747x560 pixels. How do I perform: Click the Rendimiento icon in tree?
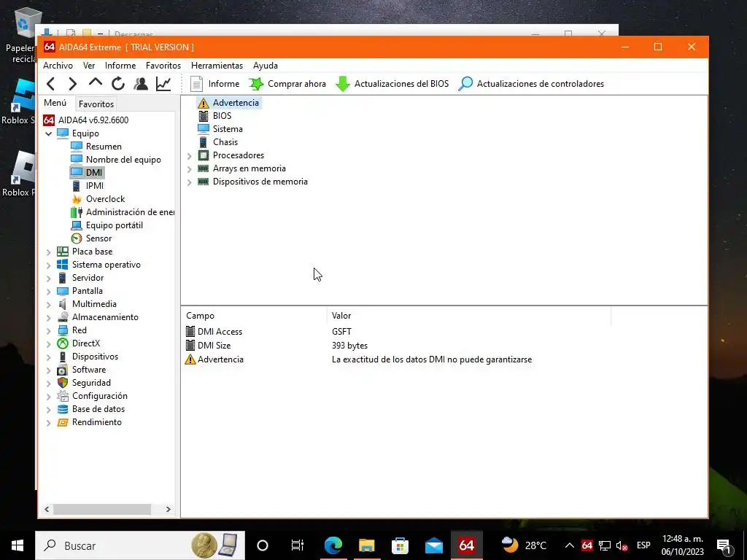click(x=63, y=422)
